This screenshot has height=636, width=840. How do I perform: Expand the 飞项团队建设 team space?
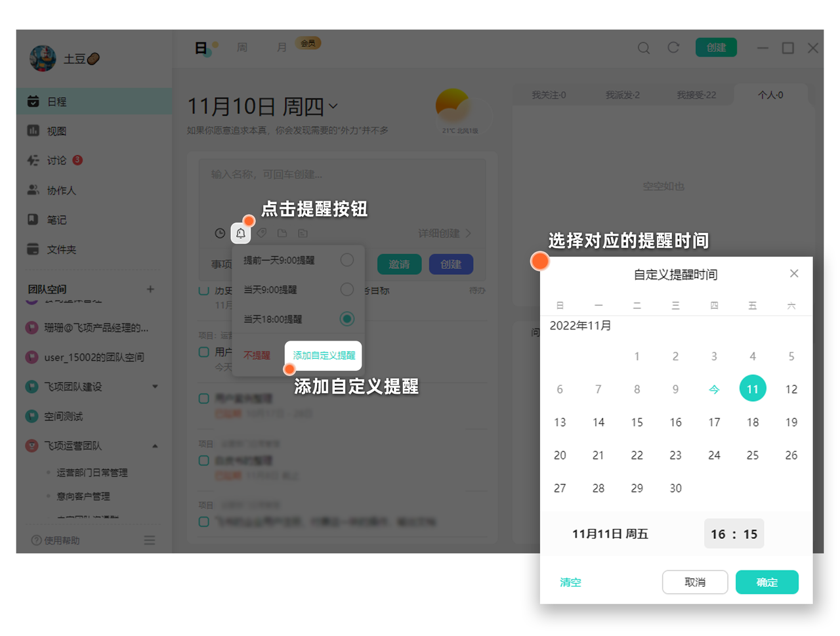point(156,387)
